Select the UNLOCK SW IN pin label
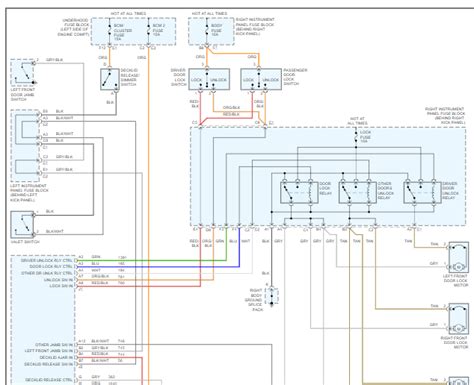This screenshot has width=474, height=385. (58, 280)
